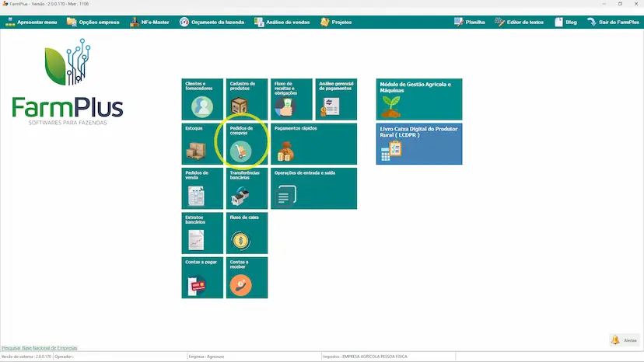This screenshot has height=362, width=644.
Task: Open Cadastro de produtos tile
Action: [x=247, y=99]
